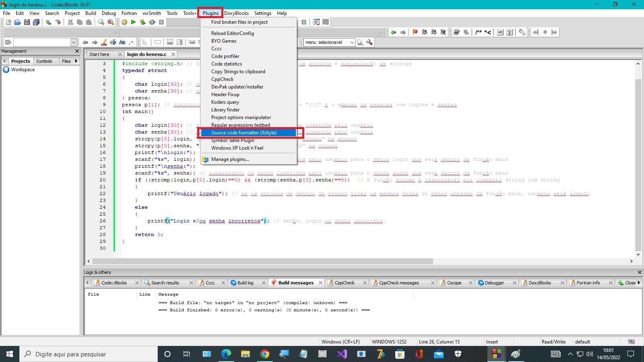The width and height of the screenshot is (644, 362).
Task: Insert DoxyBlocks line comment *< icon
Action: click(x=487, y=32)
